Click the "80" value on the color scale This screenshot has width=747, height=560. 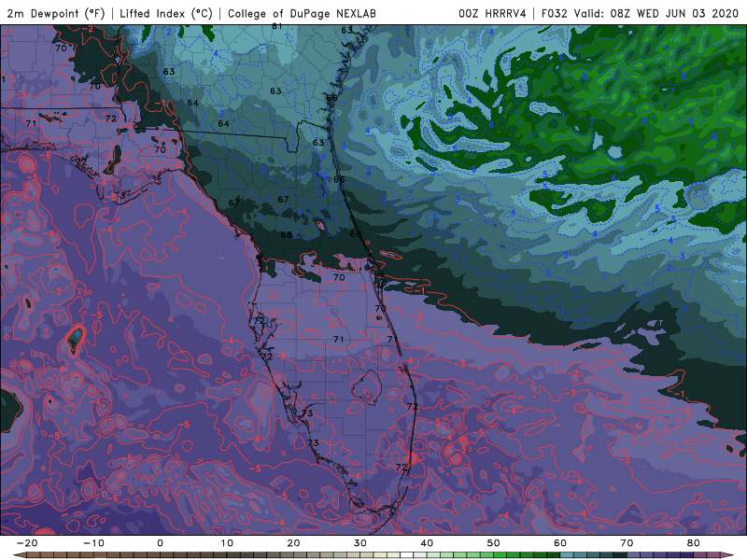click(694, 543)
